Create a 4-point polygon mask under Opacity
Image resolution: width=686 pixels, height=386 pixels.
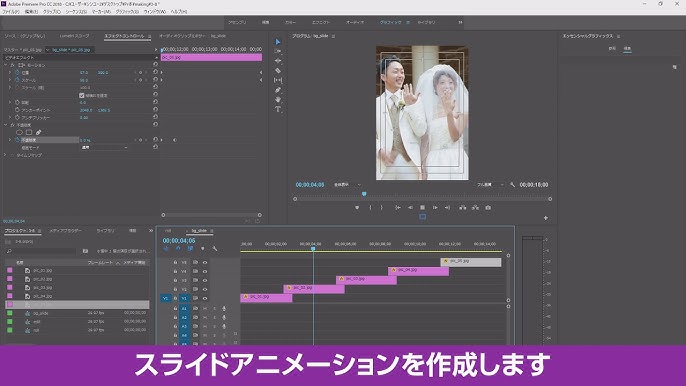coord(29,132)
